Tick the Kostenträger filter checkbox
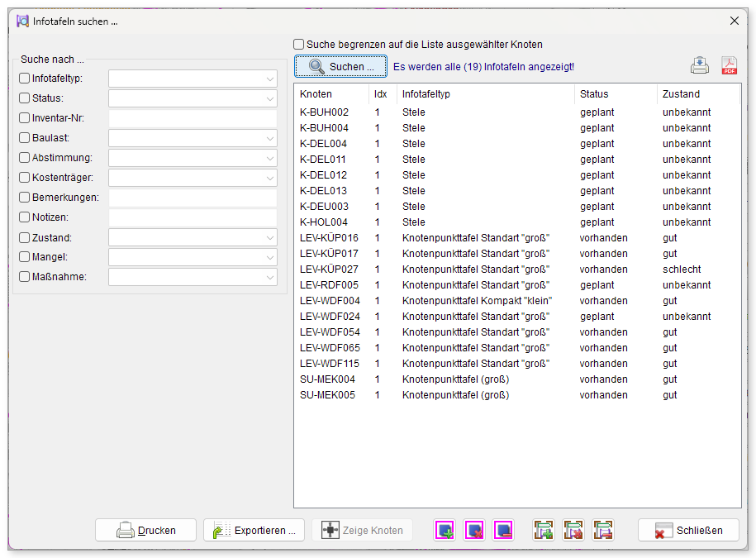The image size is (756, 558). [24, 178]
